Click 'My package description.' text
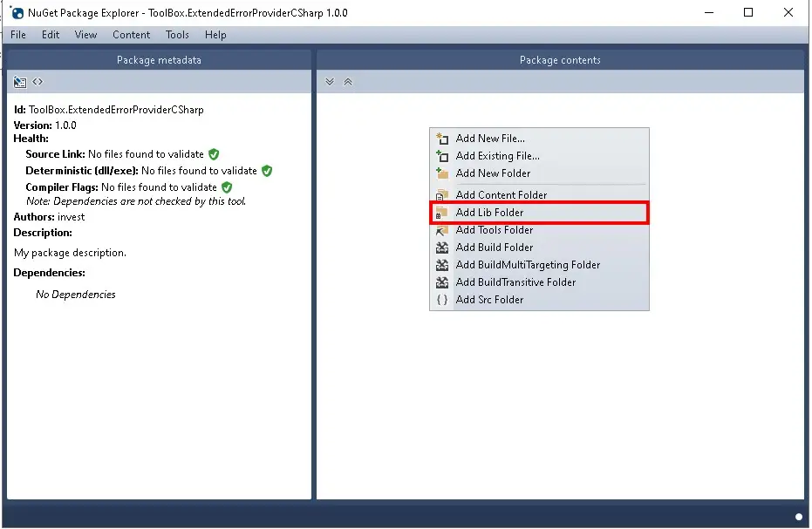Image resolution: width=812 pixels, height=529 pixels. click(x=70, y=253)
